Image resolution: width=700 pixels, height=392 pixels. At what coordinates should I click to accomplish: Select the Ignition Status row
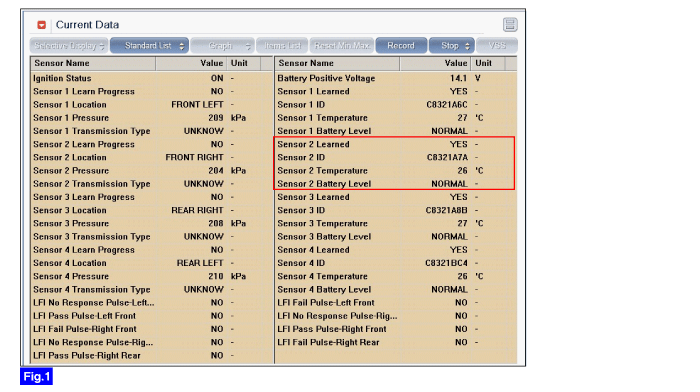point(152,78)
